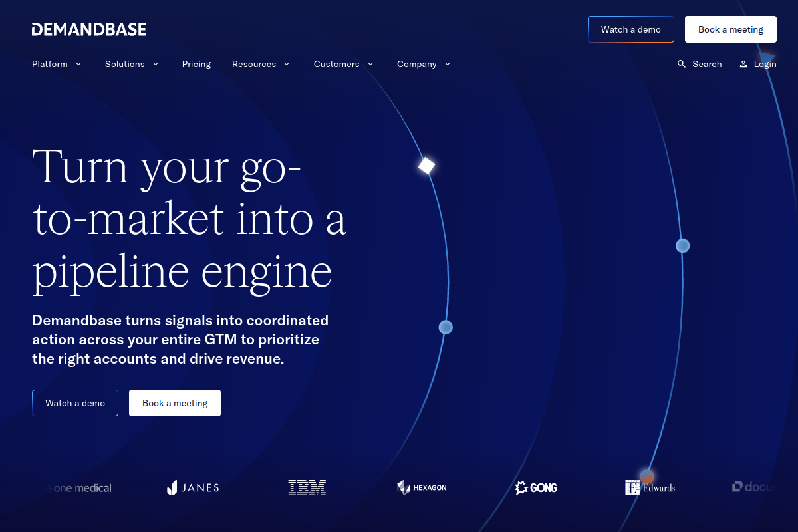Click the Hexagon logo
Screen dimensions: 798x532
(422, 488)
